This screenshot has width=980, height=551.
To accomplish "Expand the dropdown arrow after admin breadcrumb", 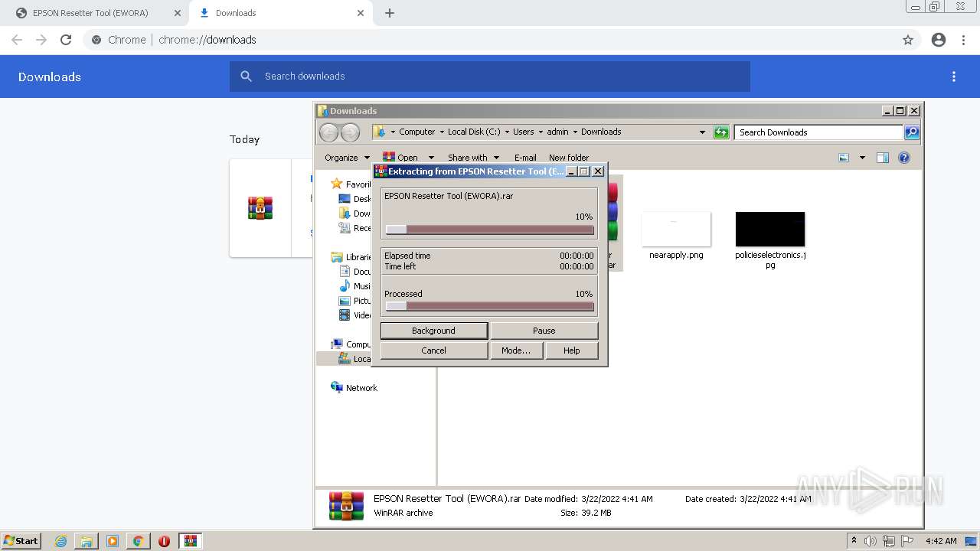I will pos(576,132).
